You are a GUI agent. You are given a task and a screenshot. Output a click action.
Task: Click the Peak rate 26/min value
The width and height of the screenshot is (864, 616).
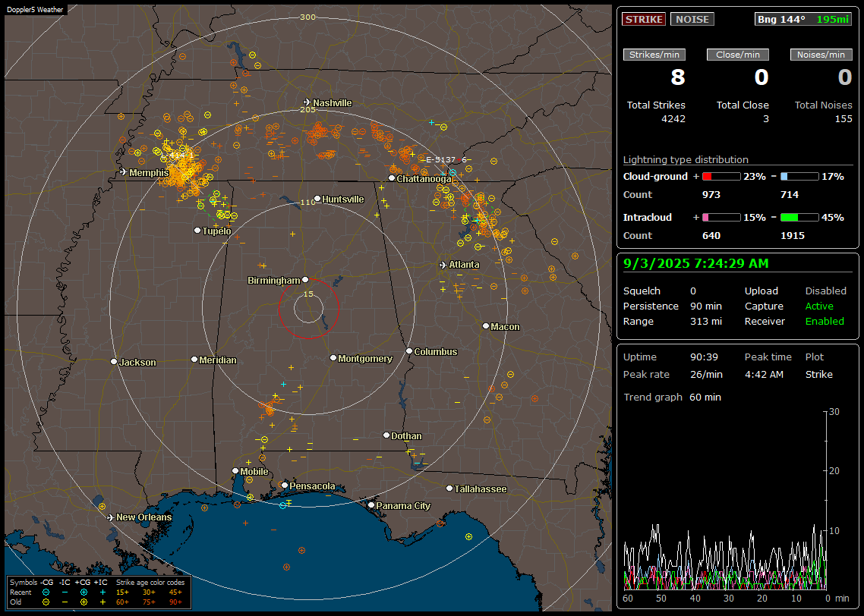click(x=706, y=374)
